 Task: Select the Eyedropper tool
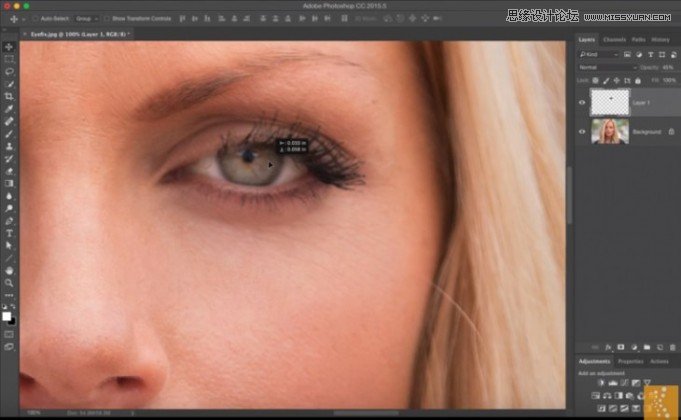(x=9, y=109)
